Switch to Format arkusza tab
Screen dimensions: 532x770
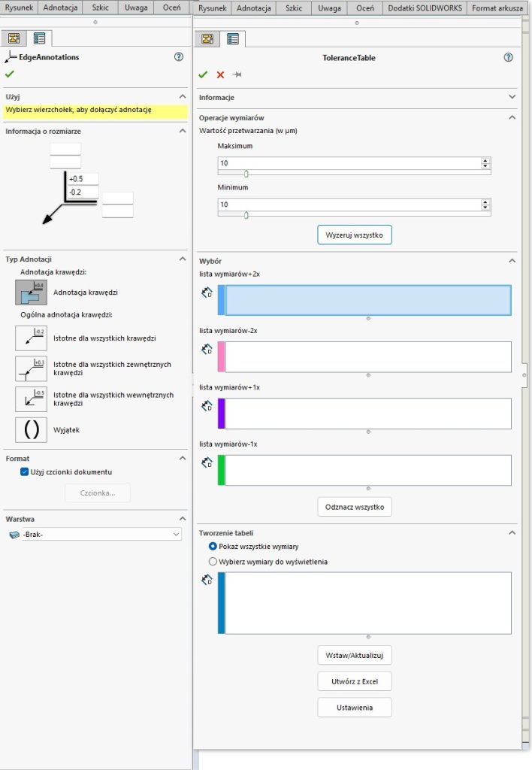coord(497,8)
